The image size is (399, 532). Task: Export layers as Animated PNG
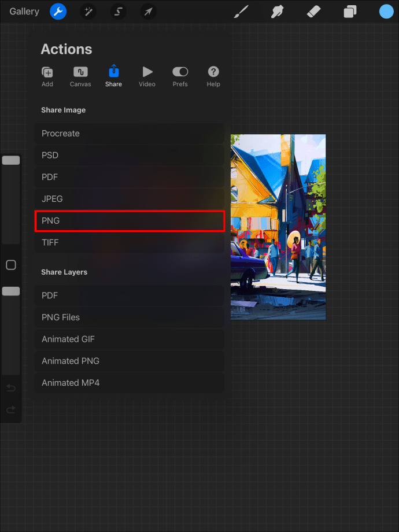pyautogui.click(x=130, y=361)
